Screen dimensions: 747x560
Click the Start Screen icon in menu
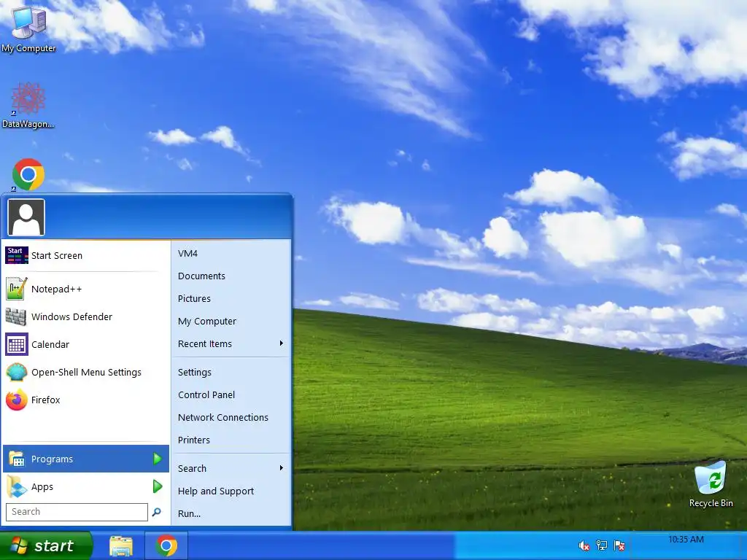16,255
